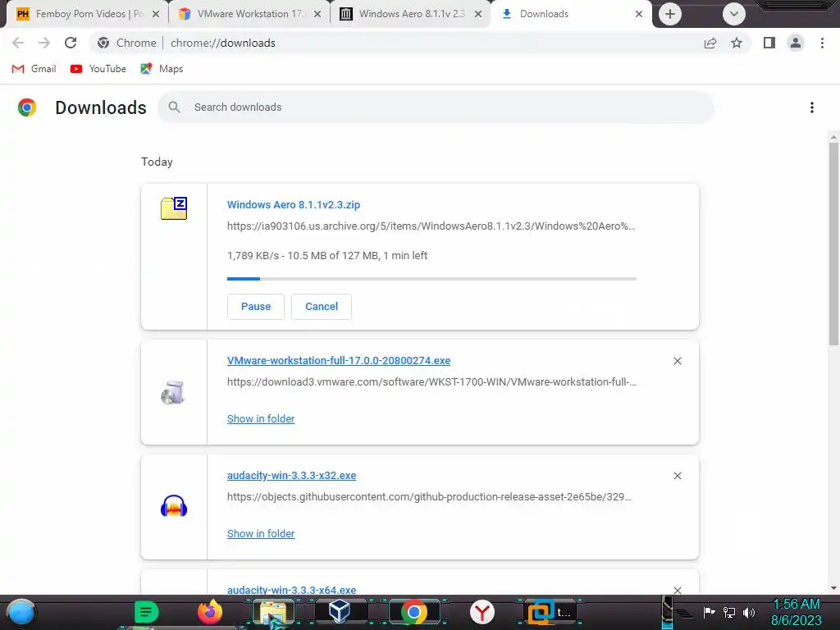Screen dimensions: 840x630
Task: Close the VMware Workstation tab
Action: click(317, 14)
